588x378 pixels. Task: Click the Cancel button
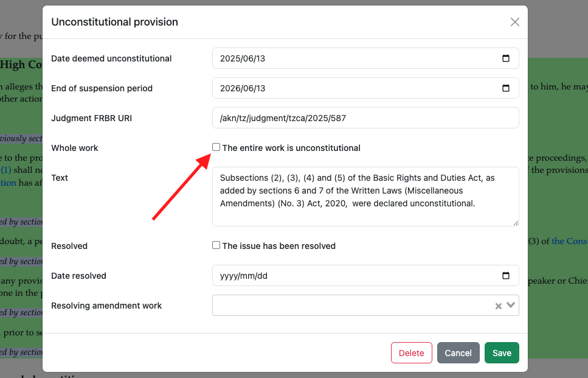coord(458,353)
